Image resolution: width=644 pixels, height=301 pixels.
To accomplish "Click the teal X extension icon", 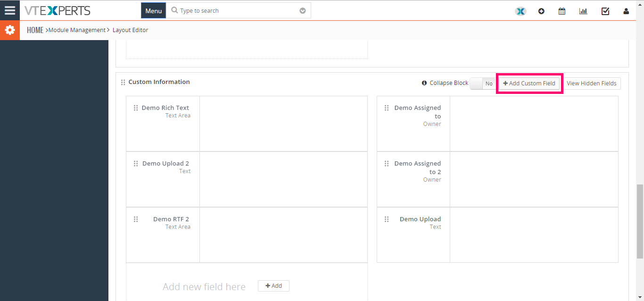I will coord(520,11).
